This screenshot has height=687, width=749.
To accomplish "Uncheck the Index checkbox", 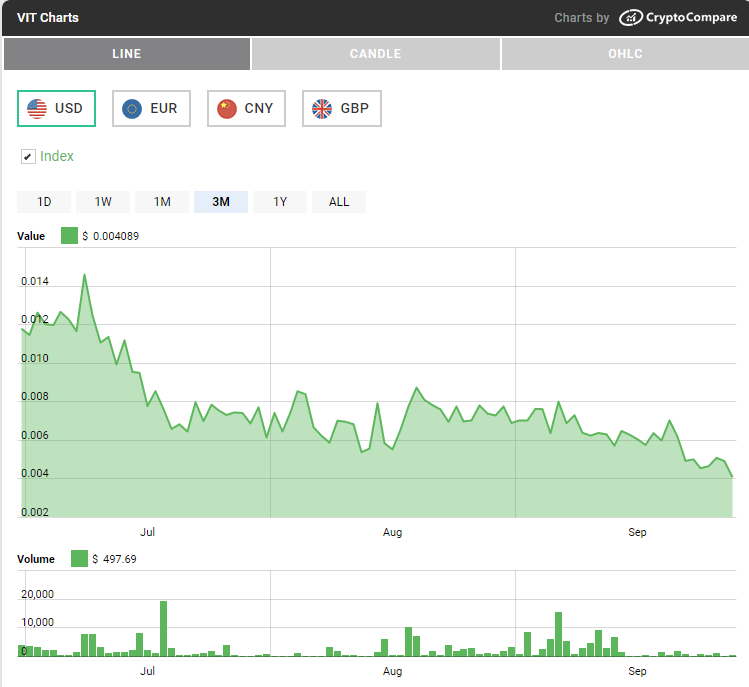I will (28, 157).
